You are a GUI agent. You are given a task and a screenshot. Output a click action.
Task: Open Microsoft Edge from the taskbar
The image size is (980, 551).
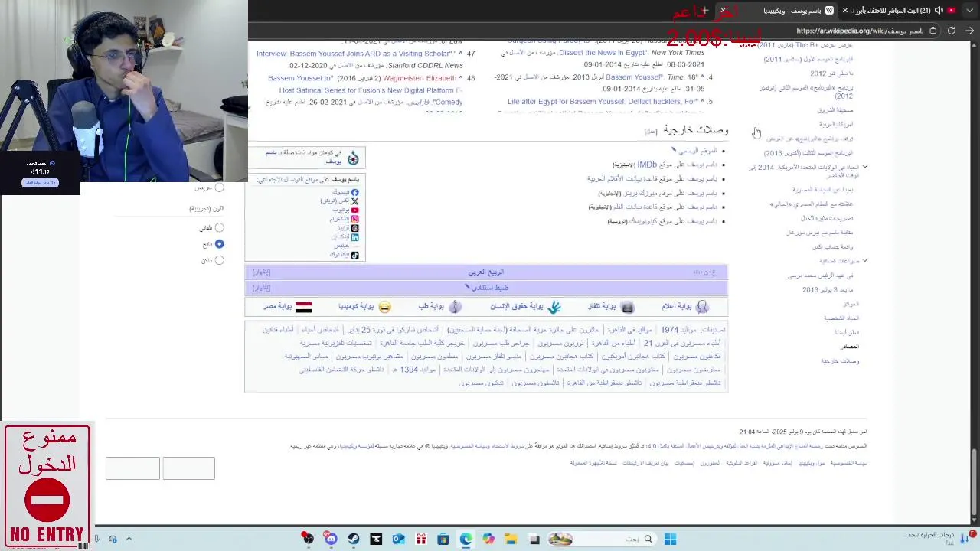coord(465,539)
